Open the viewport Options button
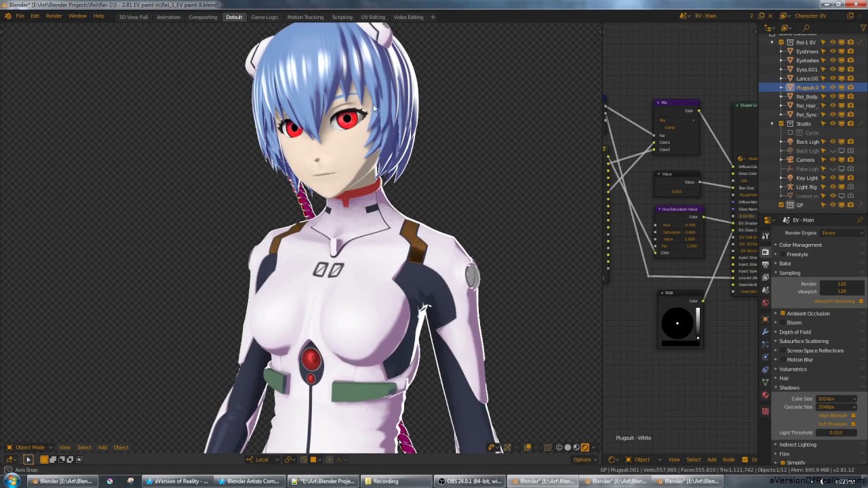The height and width of the screenshot is (488, 868). [585, 460]
